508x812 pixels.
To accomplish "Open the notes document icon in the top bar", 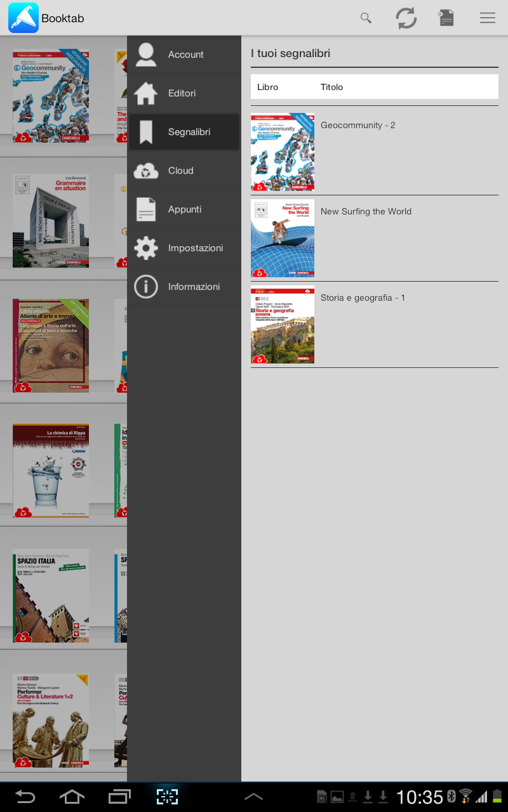I will 446,18.
